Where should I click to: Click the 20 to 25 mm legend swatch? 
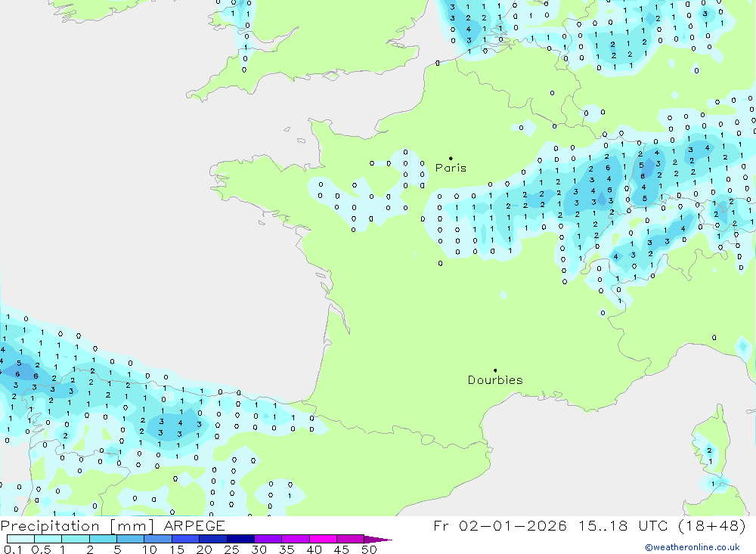213,539
